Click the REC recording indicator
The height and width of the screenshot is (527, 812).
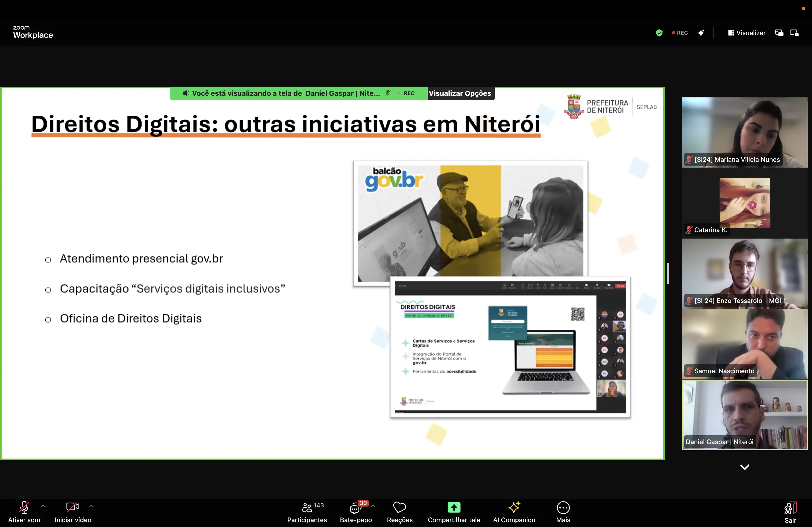[680, 33]
